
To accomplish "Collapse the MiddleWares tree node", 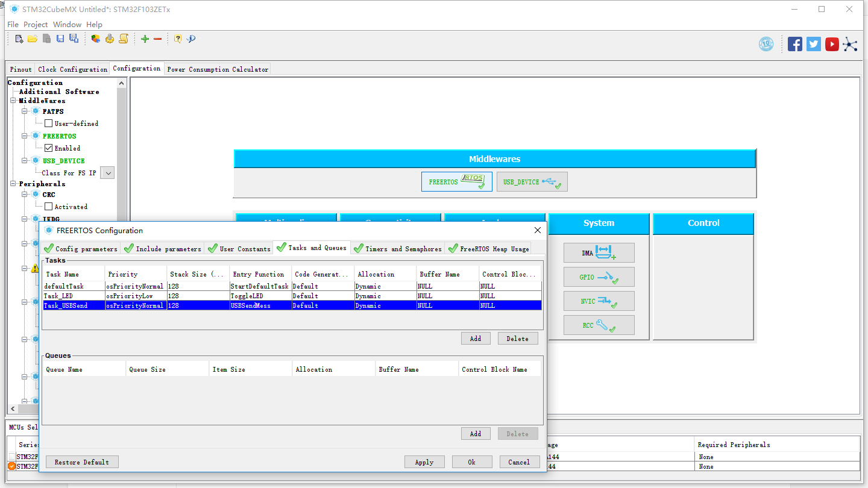I will pos(13,101).
